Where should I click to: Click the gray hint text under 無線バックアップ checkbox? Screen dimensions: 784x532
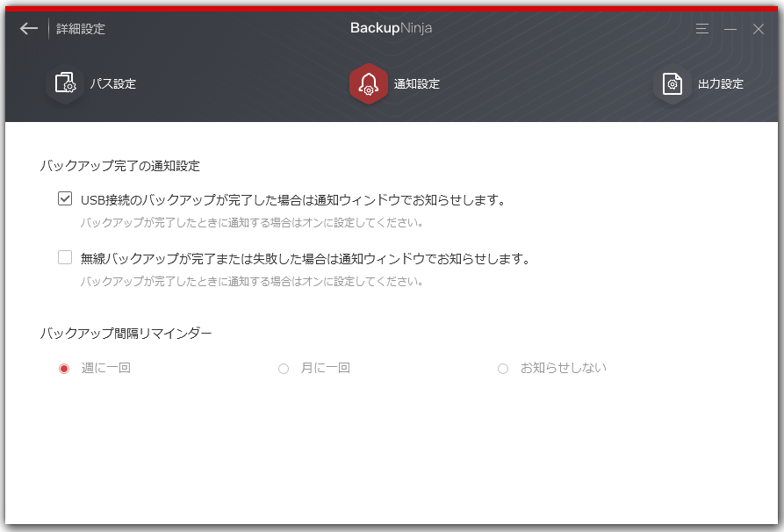pyautogui.click(x=252, y=282)
